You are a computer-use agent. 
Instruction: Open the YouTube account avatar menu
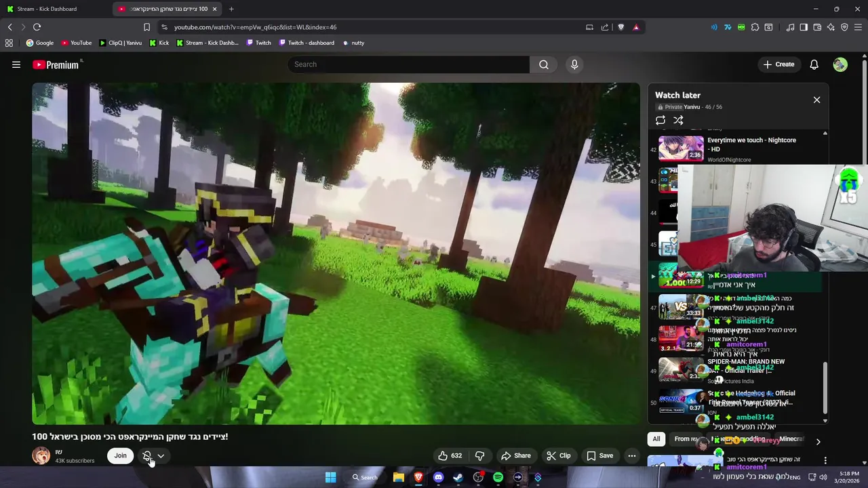click(840, 64)
